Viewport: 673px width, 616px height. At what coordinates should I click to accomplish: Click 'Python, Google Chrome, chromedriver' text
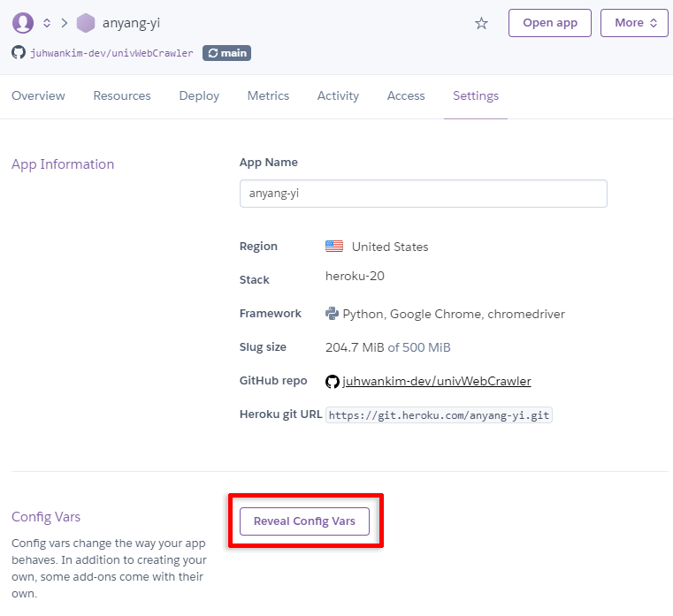click(x=454, y=314)
